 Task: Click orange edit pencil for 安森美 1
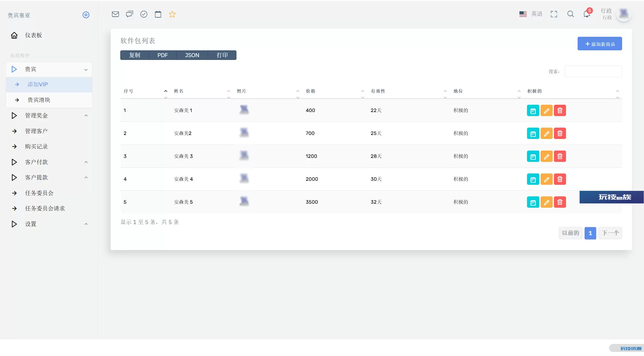tap(546, 111)
